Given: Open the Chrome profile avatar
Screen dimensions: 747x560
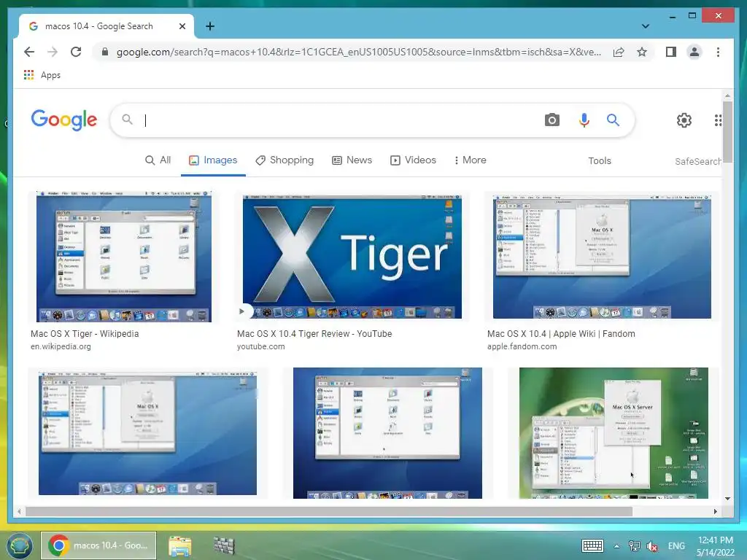Looking at the screenshot, I should click(694, 52).
